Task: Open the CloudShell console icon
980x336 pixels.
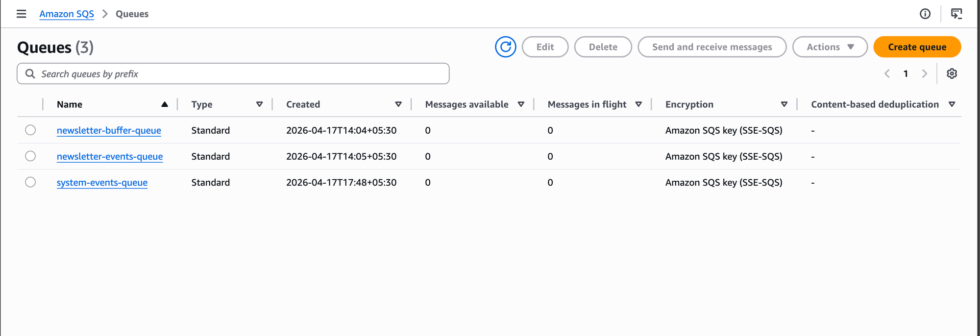Action: click(x=956, y=14)
